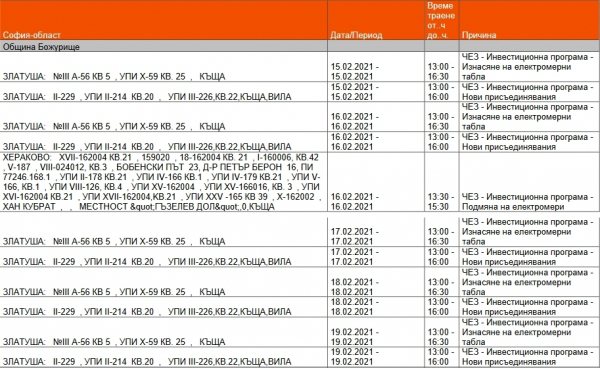Viewport: 600px width, 368px height.
Task: Select the Нови присъединявания reason for 15.02.2021
Action: click(x=530, y=92)
